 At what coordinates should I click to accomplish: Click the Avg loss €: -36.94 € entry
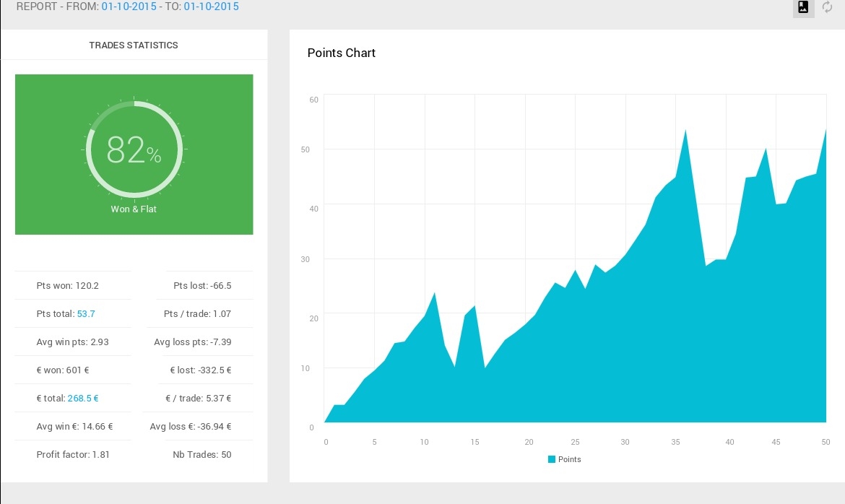(x=190, y=427)
